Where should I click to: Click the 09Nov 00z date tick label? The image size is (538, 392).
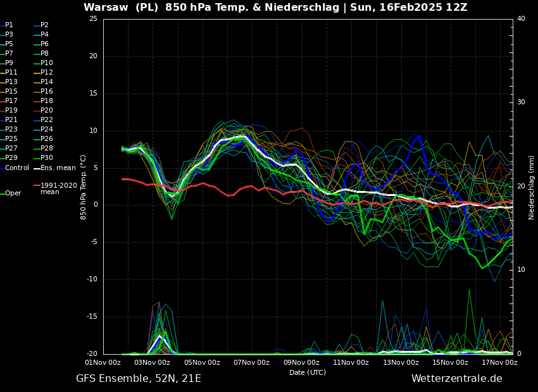pyautogui.click(x=301, y=362)
